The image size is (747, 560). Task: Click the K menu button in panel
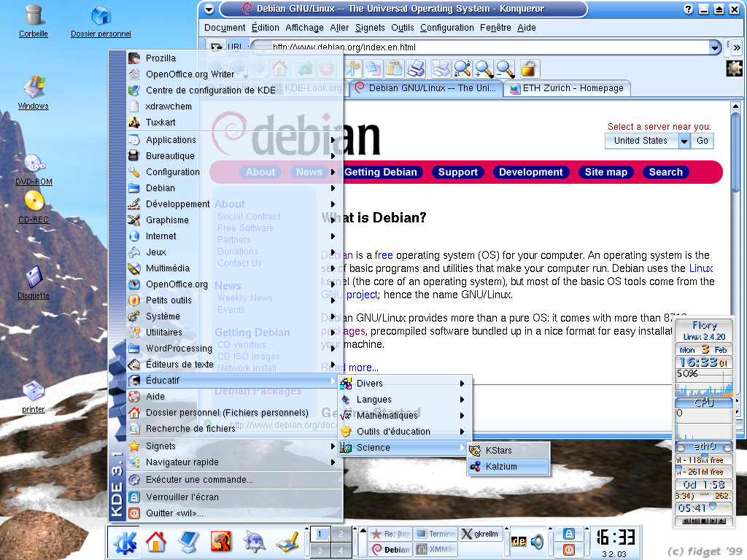tap(123, 542)
